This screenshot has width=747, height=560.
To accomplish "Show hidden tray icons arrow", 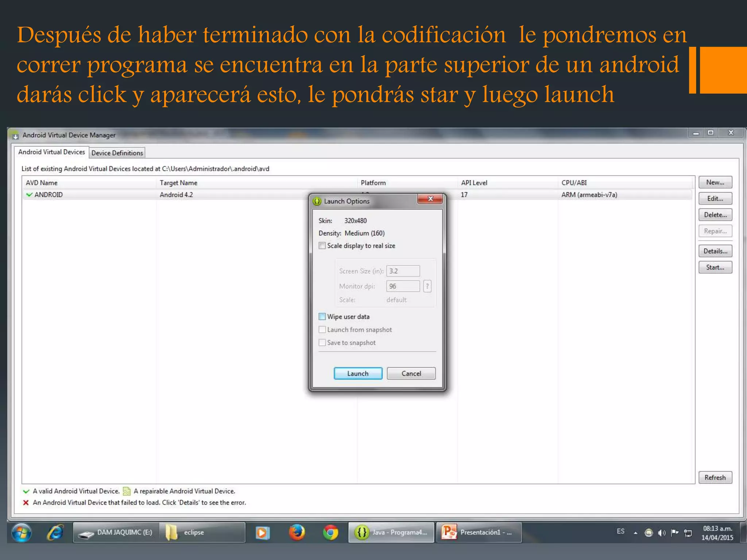I will click(635, 533).
